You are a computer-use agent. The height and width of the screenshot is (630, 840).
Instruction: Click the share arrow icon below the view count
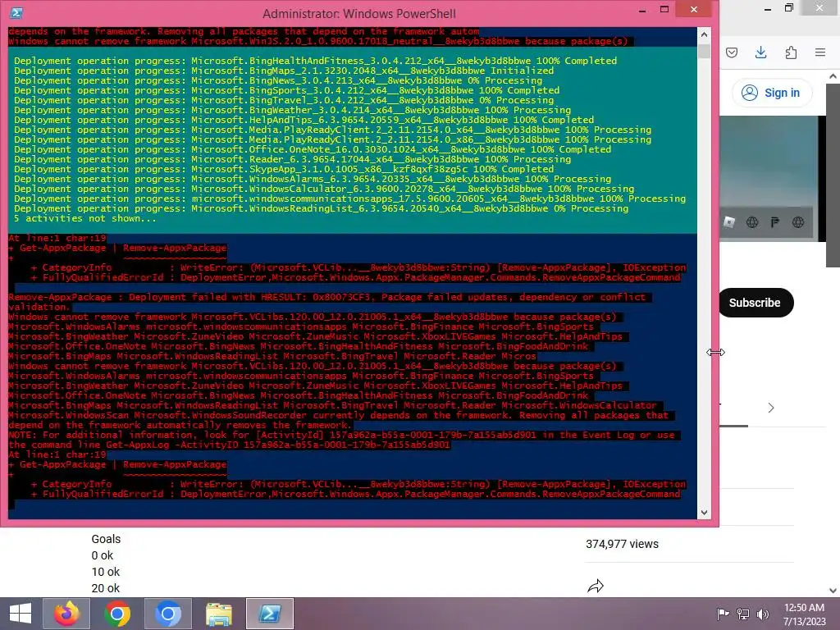[596, 587]
